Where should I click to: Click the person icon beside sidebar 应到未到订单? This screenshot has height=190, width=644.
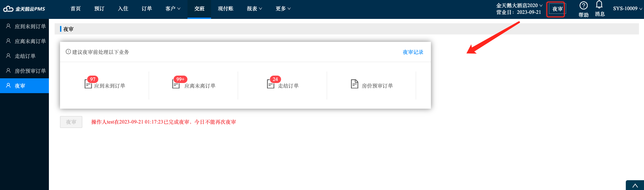(x=8, y=26)
